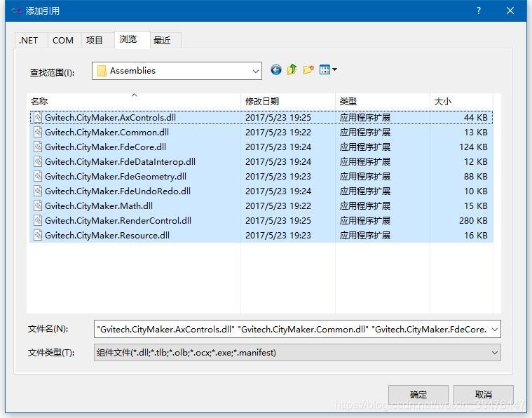Open the 文件类型 filter dropdown
This screenshot has width=532, height=418.
(x=495, y=353)
